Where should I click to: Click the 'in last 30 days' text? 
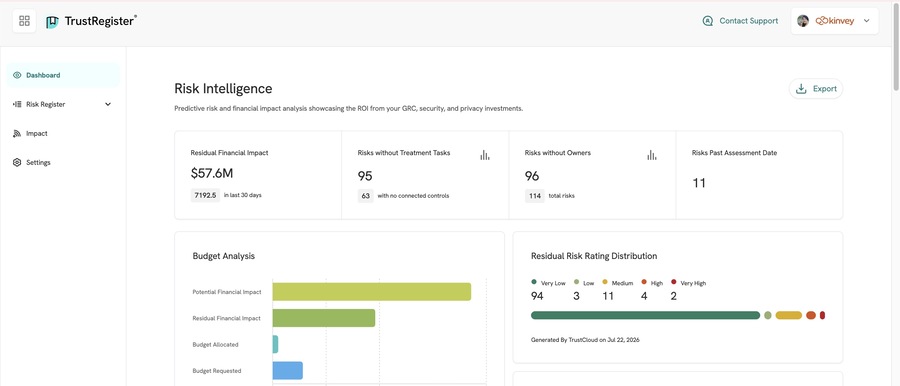[243, 195]
